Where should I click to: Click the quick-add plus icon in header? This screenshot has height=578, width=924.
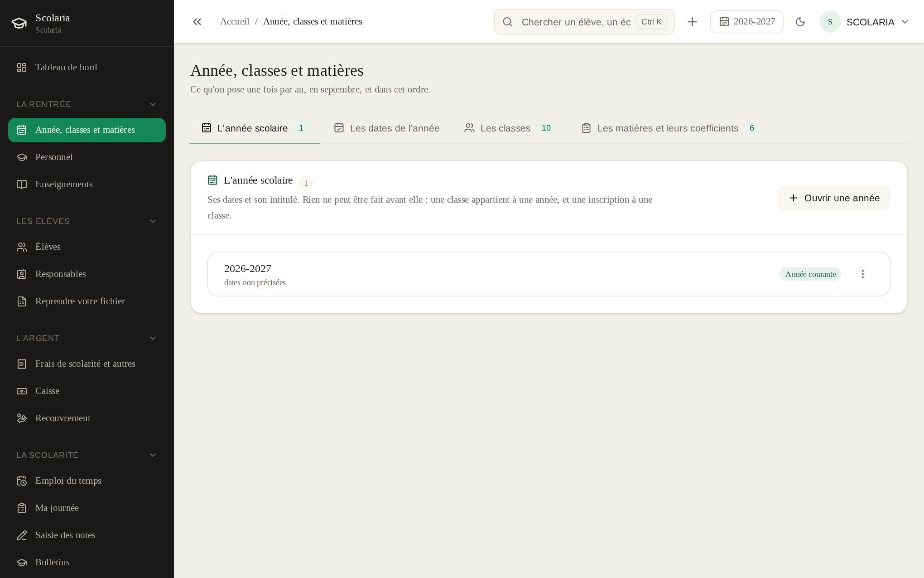point(692,22)
